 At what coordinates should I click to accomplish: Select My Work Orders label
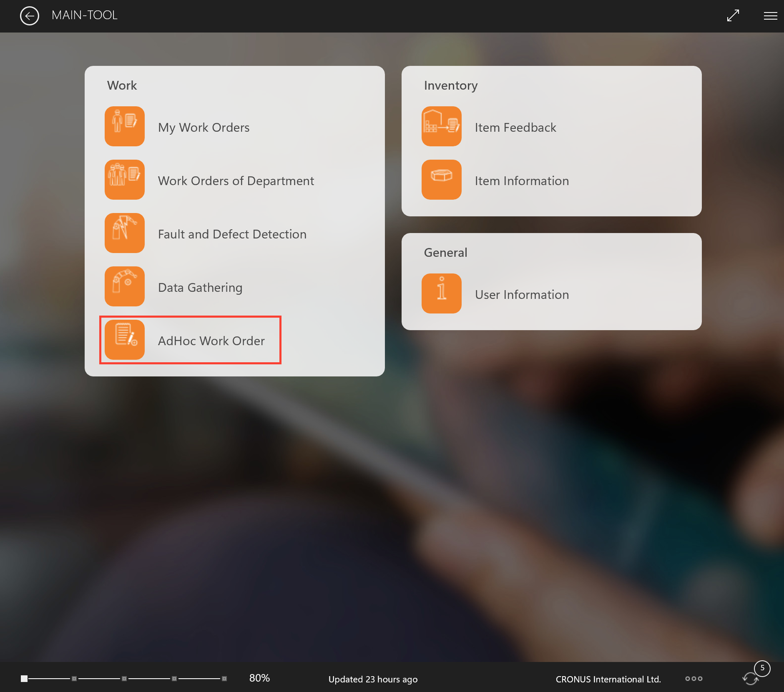204,128
